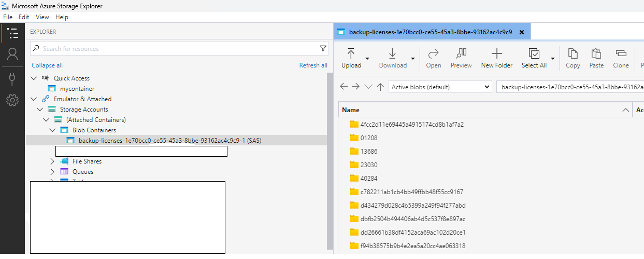Expand the Queues node
644x259 pixels.
[x=52, y=172]
